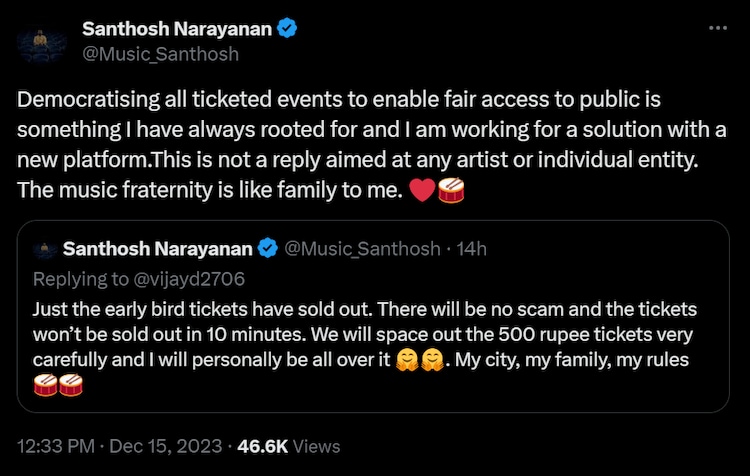Click the verified badge in quoted tweet
The height and width of the screenshot is (476, 750).
tap(269, 248)
